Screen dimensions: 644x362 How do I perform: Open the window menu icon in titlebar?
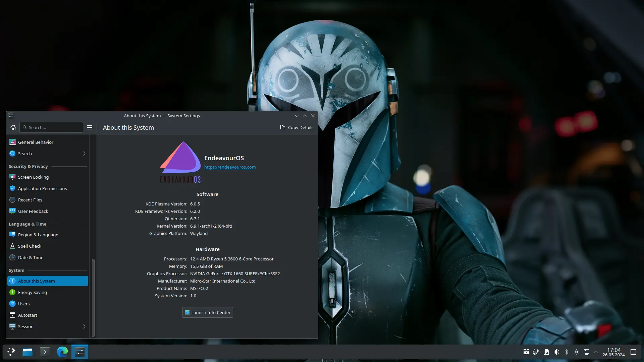click(11, 116)
